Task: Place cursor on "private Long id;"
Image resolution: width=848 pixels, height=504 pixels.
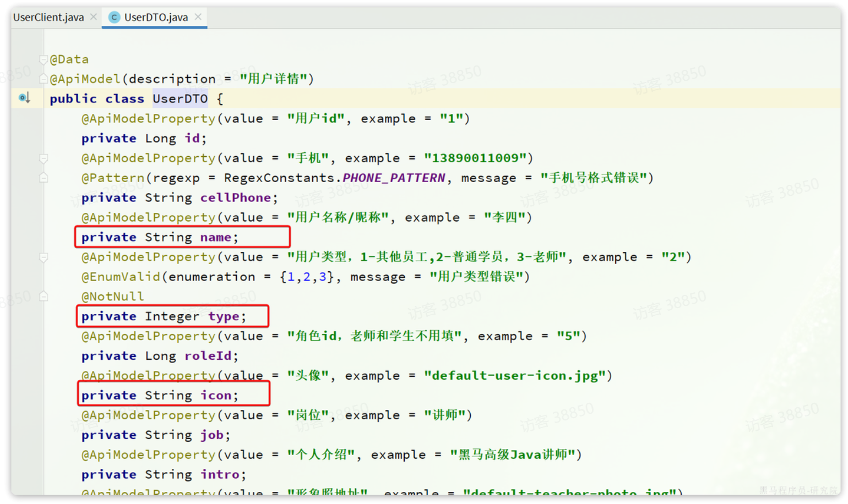Action: (x=144, y=139)
